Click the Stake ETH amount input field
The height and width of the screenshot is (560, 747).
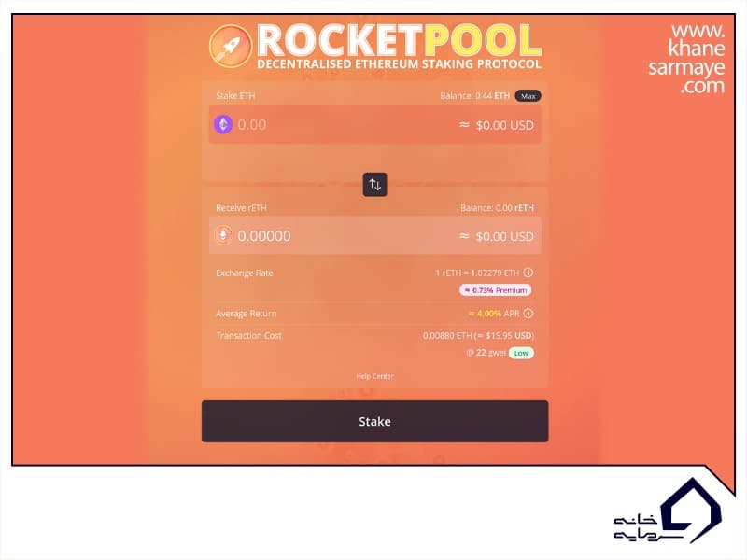pyautogui.click(x=375, y=125)
